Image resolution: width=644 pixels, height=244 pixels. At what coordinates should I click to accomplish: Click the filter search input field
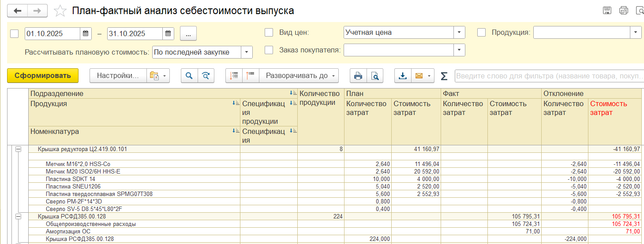547,76
